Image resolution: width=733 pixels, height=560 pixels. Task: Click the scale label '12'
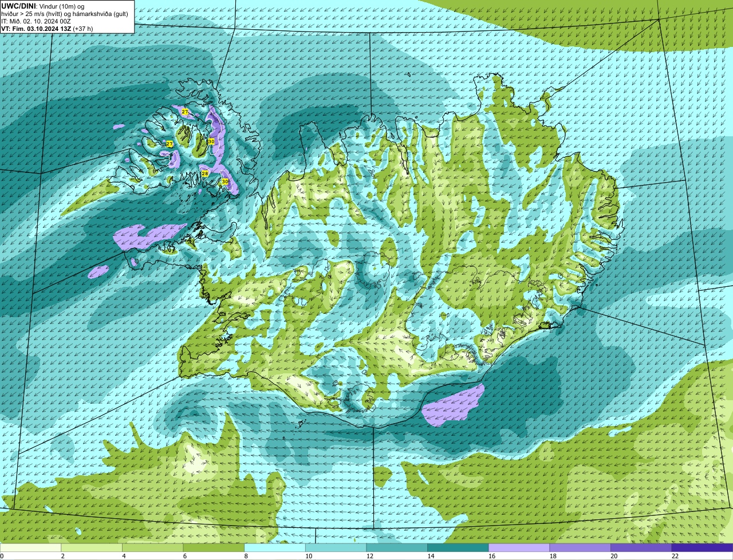click(x=370, y=556)
